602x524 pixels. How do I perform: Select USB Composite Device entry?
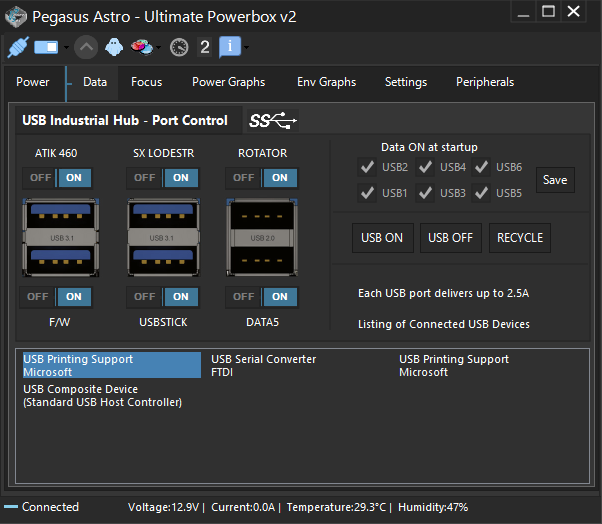pyautogui.click(x=103, y=395)
